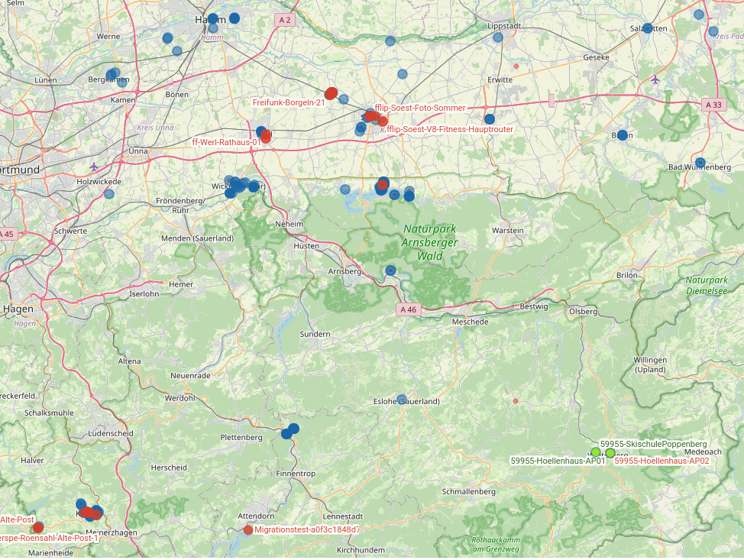Click the red Migrationstest-a0f3c1848d7 node marker
The height and width of the screenshot is (560, 744).
coord(248,529)
